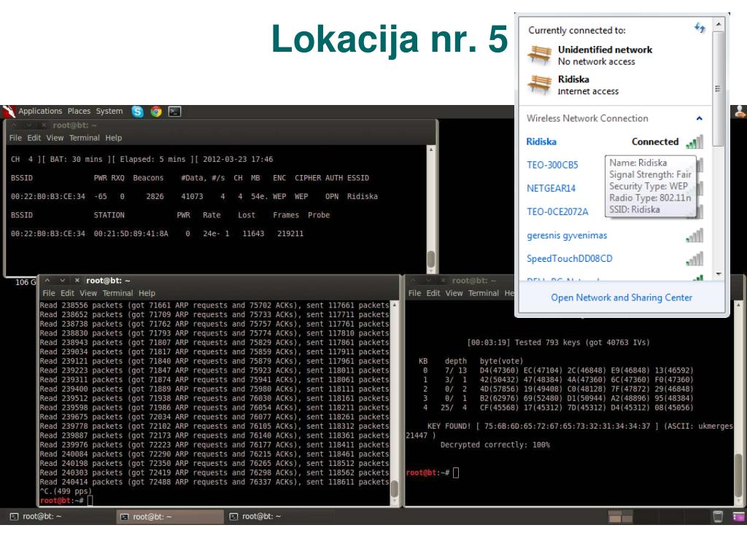The width and height of the screenshot is (747, 560).
Task: Open Edit menu in aircrack terminal window
Action: tap(433, 293)
